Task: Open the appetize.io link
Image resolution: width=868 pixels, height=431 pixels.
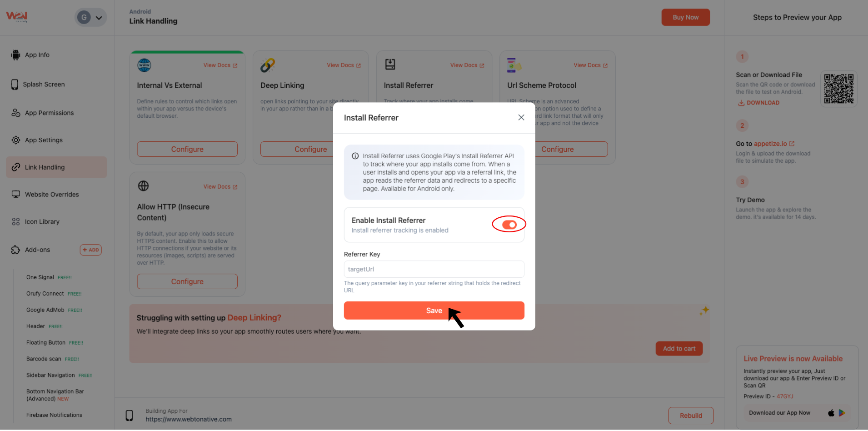Action: (770, 143)
